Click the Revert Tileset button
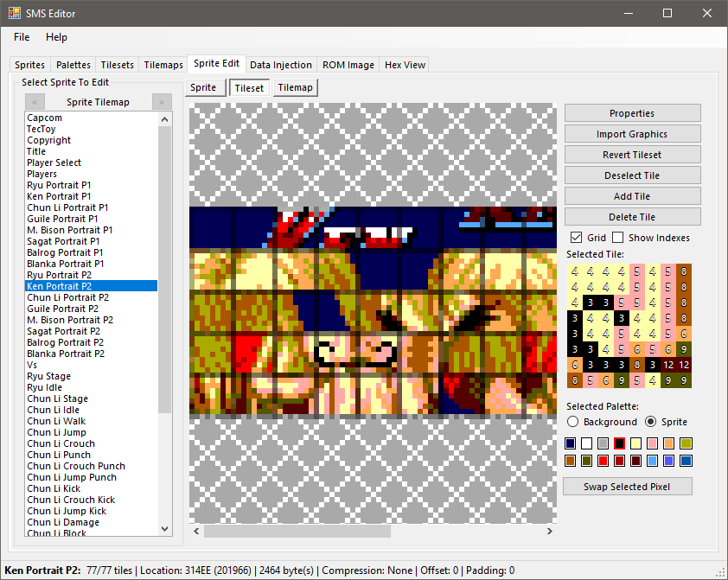 tap(632, 155)
